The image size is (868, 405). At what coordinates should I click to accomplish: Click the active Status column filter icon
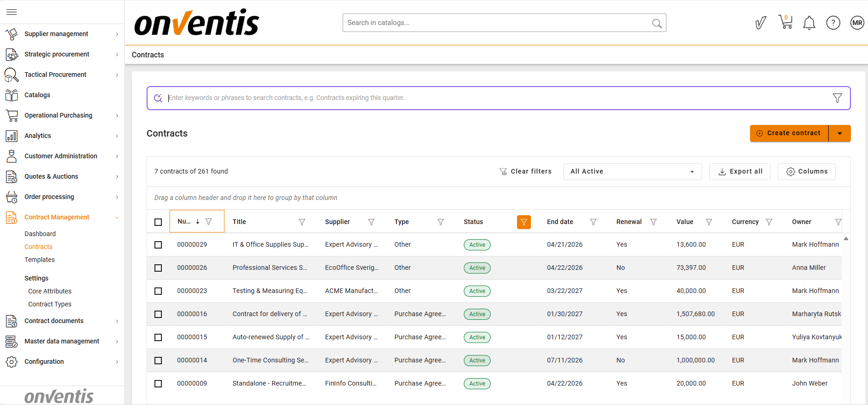click(x=523, y=222)
